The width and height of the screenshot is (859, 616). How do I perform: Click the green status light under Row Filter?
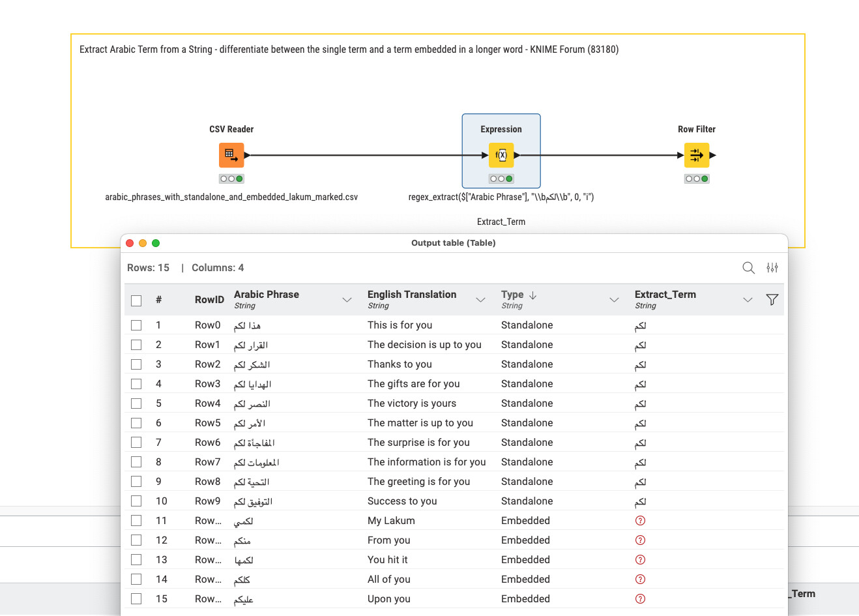[x=703, y=178]
